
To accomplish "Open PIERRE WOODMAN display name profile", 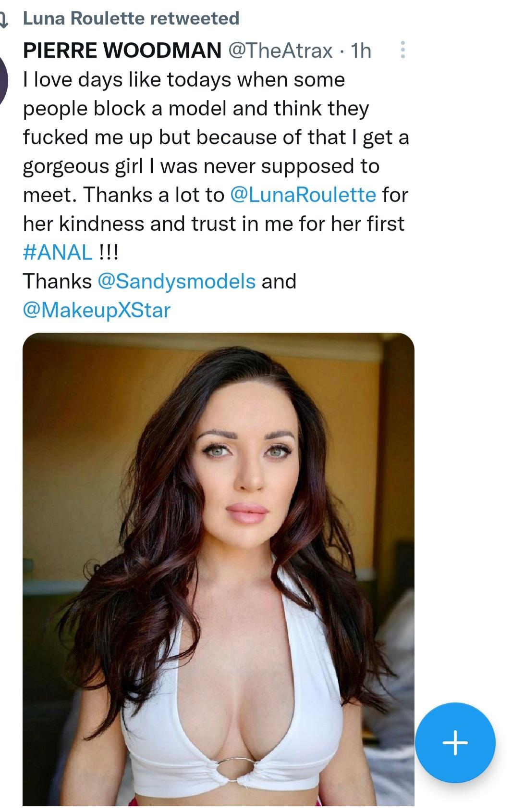I will pos(122,50).
